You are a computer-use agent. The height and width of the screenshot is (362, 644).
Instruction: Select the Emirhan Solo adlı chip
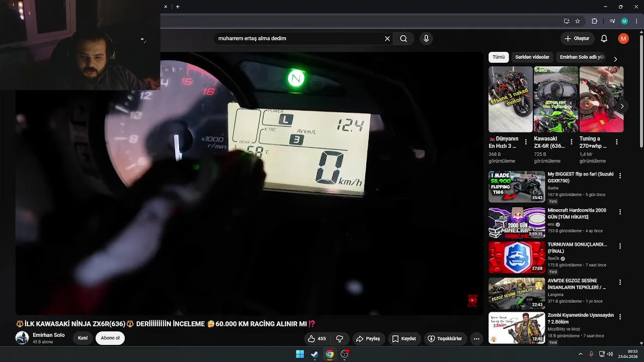click(582, 57)
